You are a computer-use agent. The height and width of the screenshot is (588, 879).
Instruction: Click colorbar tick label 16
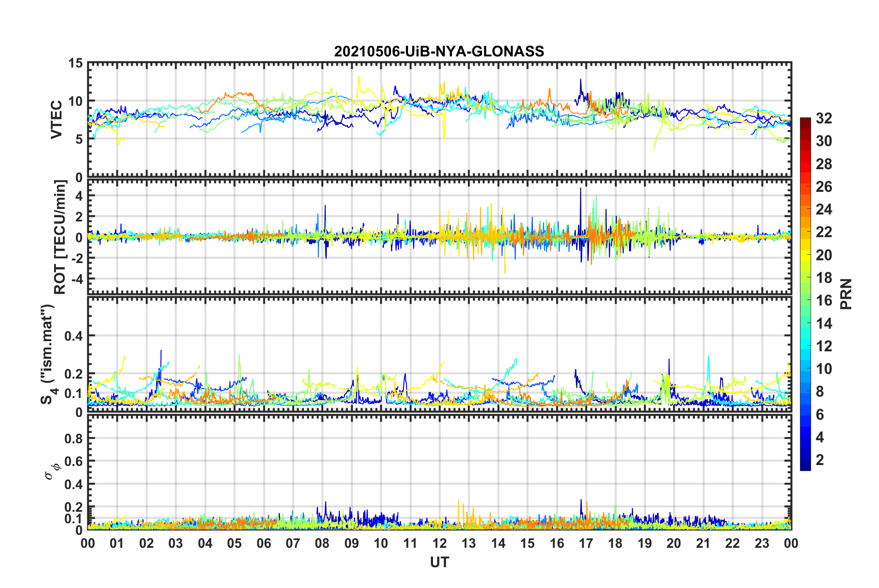(x=824, y=300)
